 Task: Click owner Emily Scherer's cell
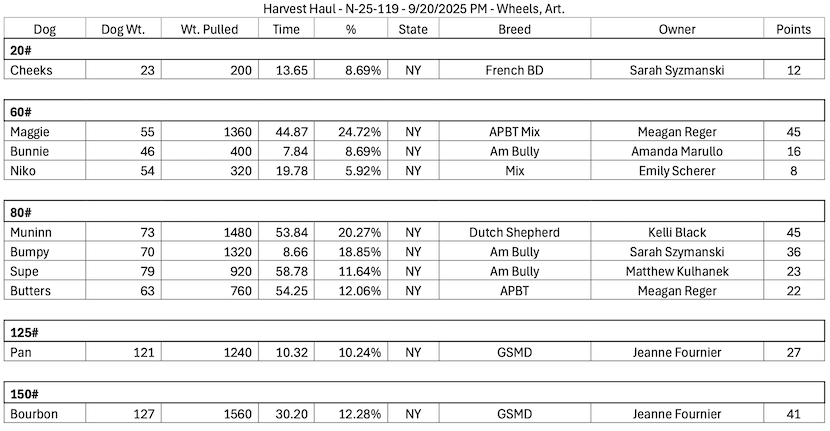(677, 170)
